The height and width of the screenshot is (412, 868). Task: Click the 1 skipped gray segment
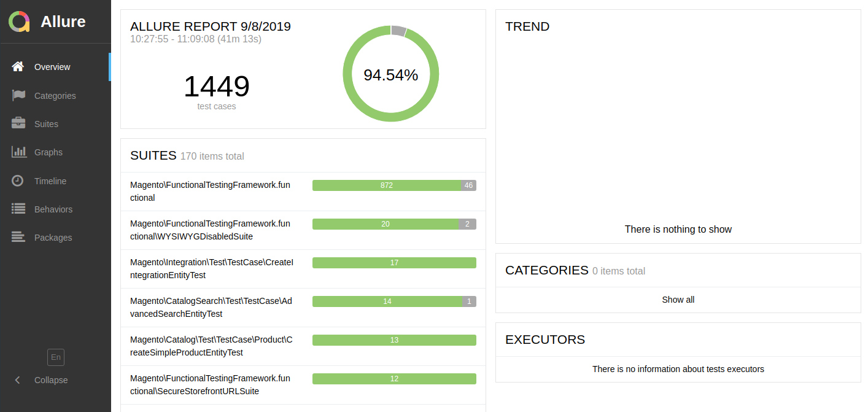tap(470, 301)
